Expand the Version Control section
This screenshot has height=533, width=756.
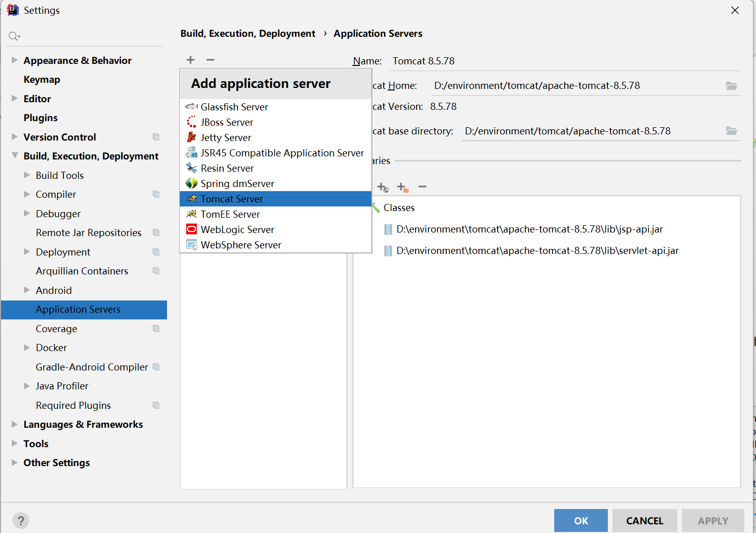click(x=14, y=137)
